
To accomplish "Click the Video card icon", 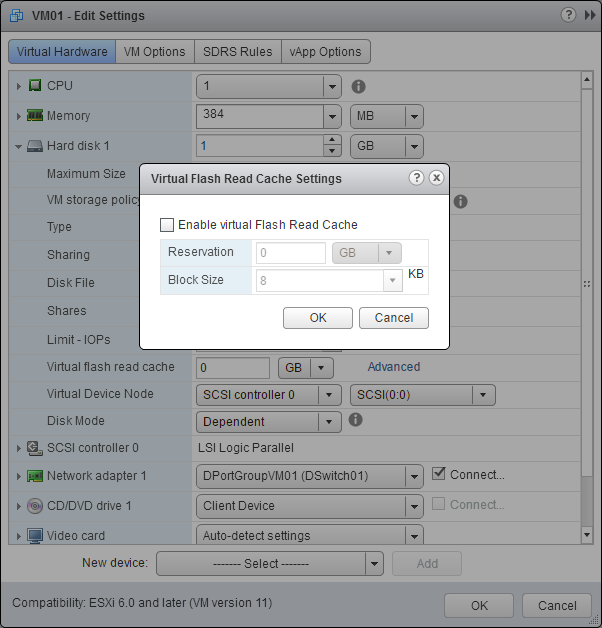I will coord(35,536).
